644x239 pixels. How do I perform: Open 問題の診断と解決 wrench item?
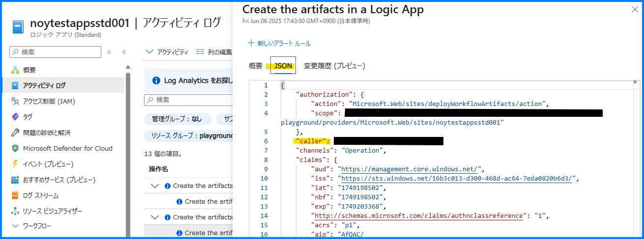(47, 133)
